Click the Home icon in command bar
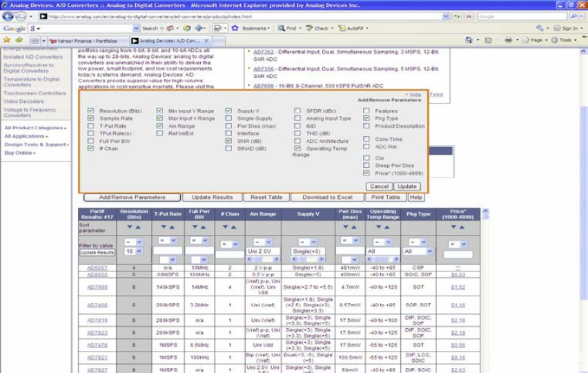Viewport: 588px width, 373px height. pyautogui.click(x=469, y=40)
